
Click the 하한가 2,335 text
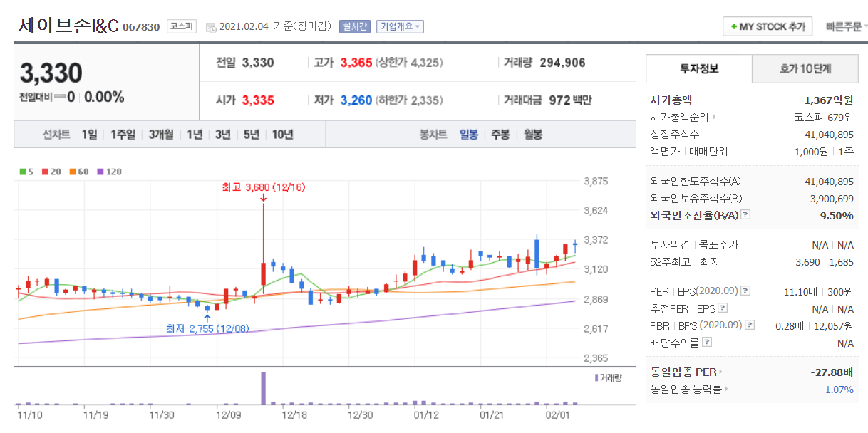click(409, 100)
